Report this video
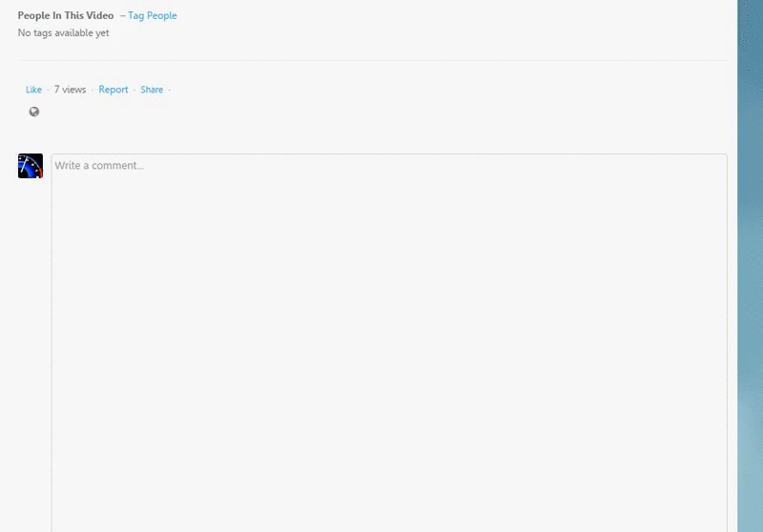763x532 pixels. point(113,90)
